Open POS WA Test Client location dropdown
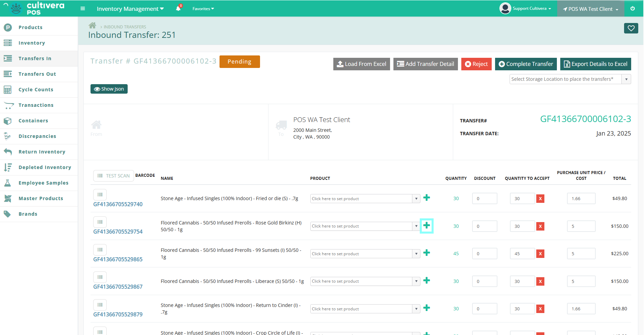The height and width of the screenshot is (335, 644). pos(591,9)
